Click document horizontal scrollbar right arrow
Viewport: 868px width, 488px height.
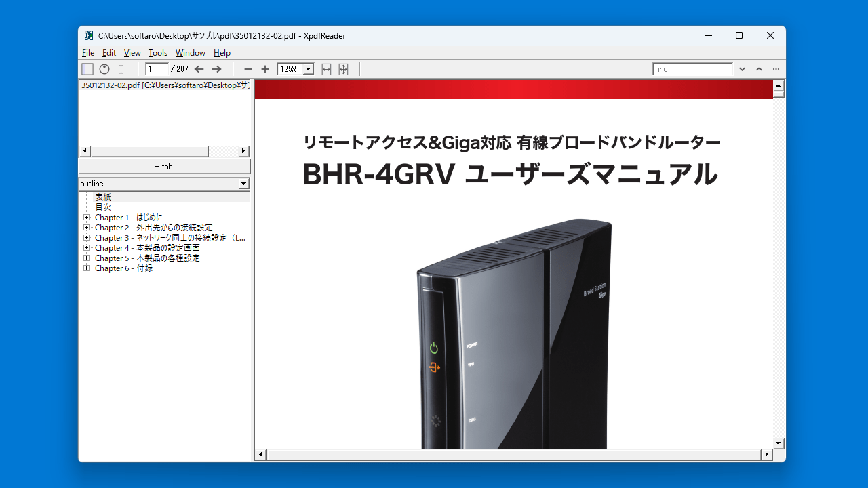pyautogui.click(x=767, y=454)
